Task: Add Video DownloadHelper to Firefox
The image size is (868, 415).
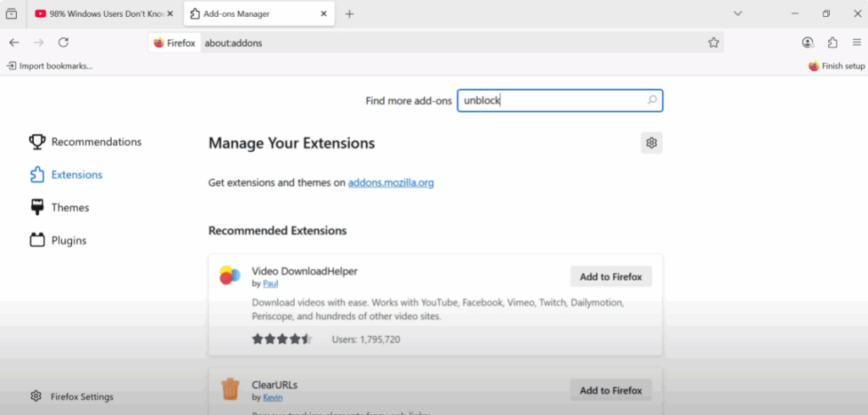Action: tap(611, 277)
